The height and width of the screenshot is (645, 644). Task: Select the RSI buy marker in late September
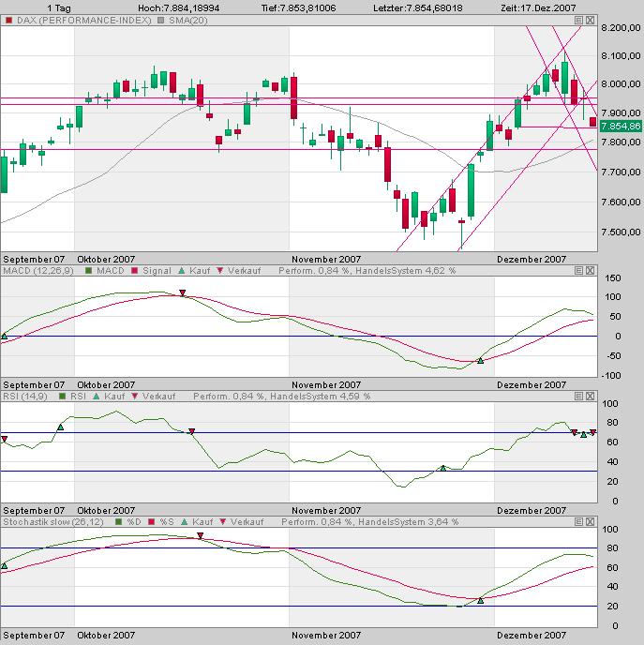tap(60, 427)
